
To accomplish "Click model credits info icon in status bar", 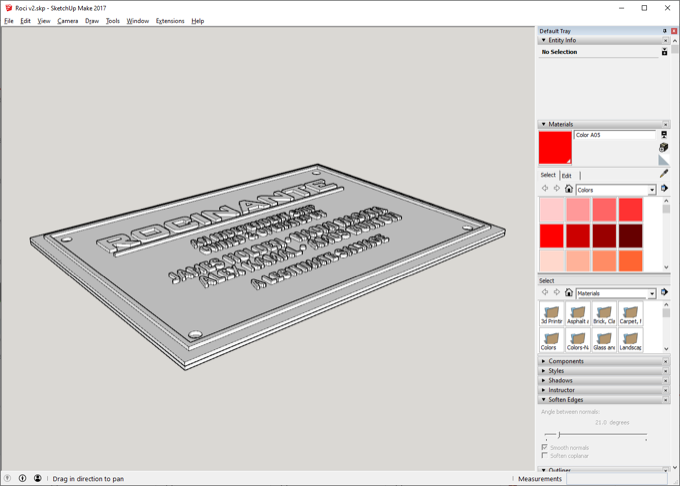I will [x=23, y=478].
